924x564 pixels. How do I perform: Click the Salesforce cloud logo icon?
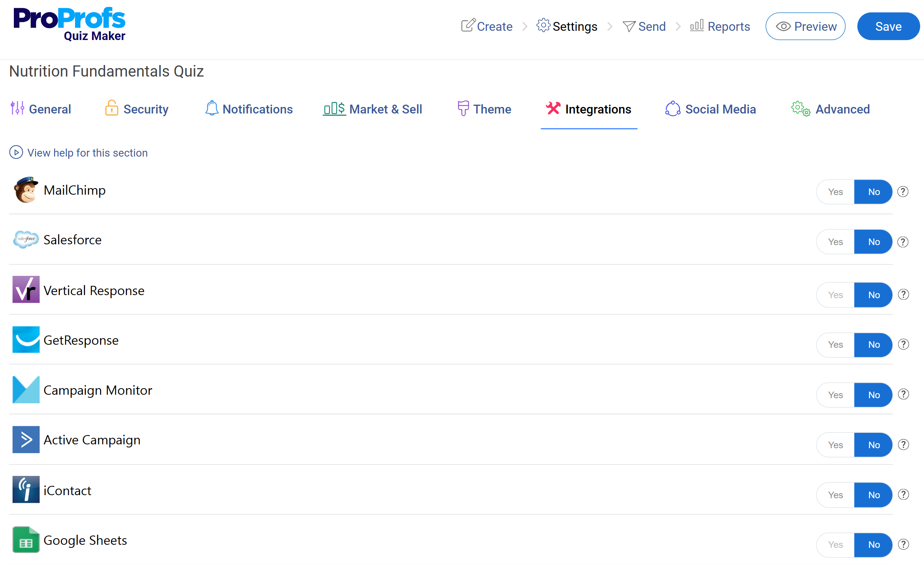tap(26, 239)
